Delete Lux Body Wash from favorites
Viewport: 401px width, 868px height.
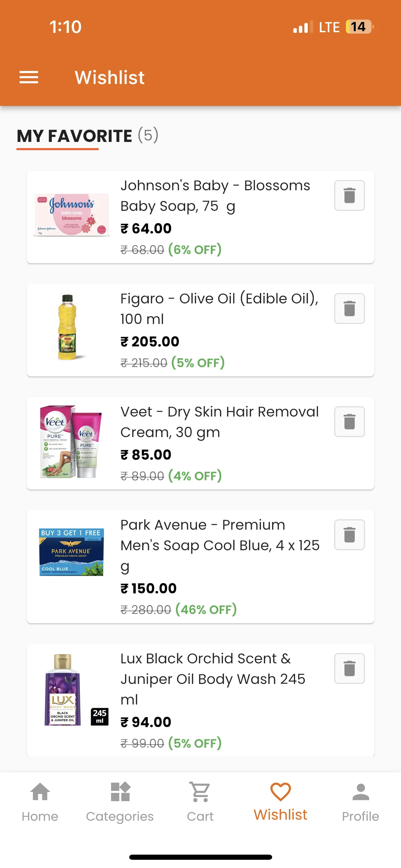tap(349, 668)
